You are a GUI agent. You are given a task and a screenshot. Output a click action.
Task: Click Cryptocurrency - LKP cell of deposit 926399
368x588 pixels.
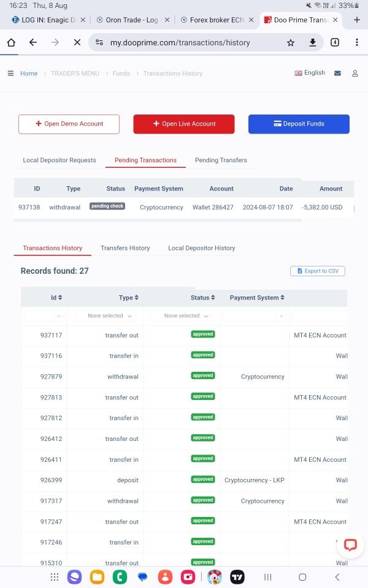click(x=254, y=480)
